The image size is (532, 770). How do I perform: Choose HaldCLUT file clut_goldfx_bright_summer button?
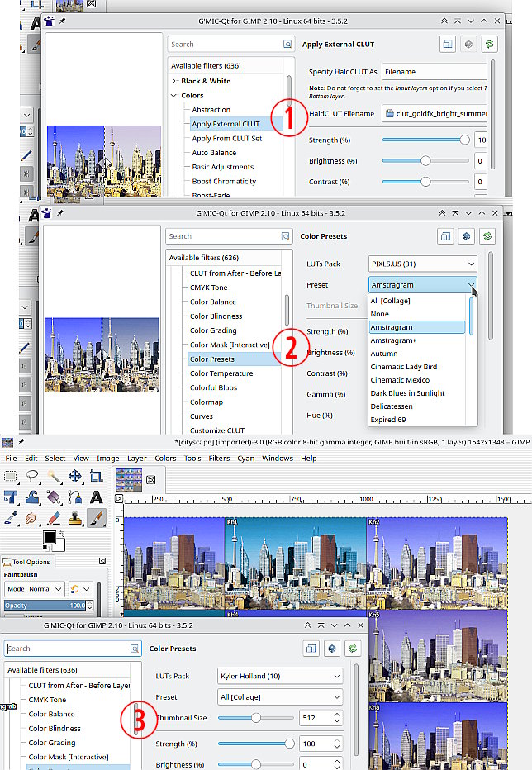tap(435, 113)
